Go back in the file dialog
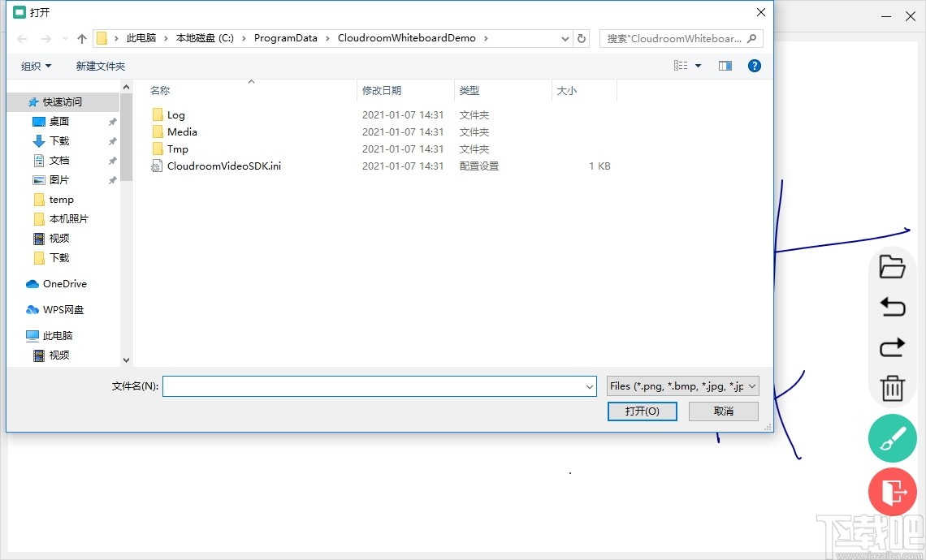This screenshot has width=926, height=560. pos(23,39)
